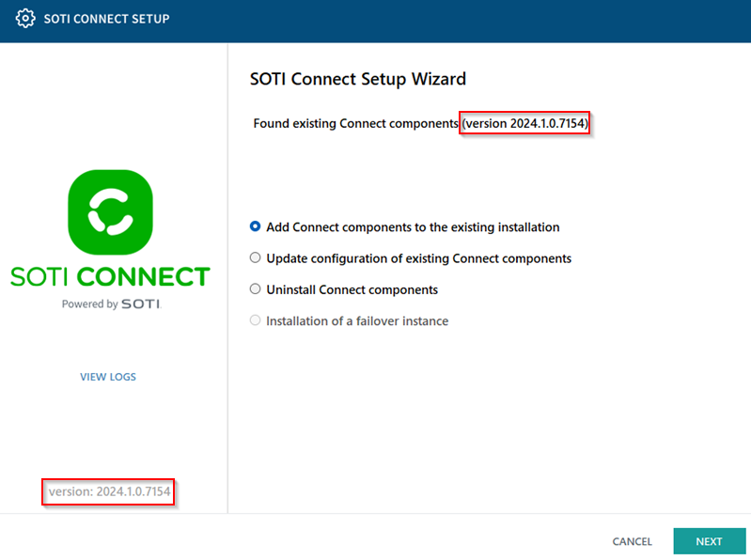Open the VIEW LOGS link

click(108, 377)
